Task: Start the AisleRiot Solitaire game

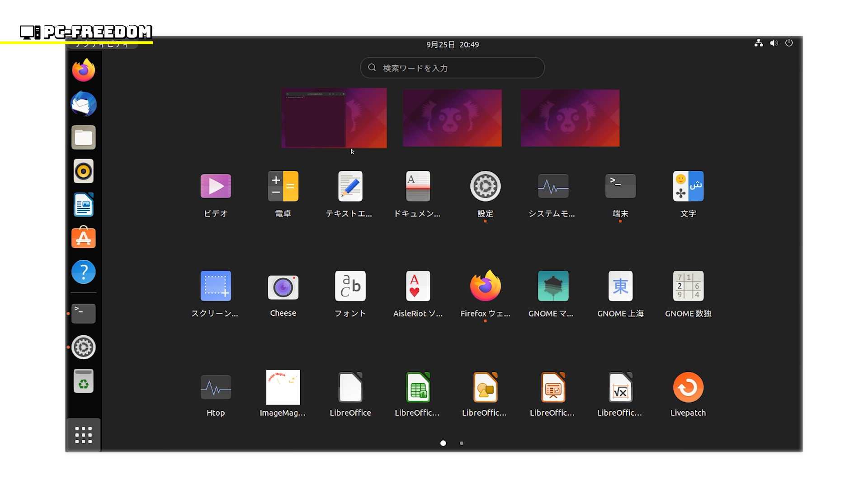Action: 418,286
